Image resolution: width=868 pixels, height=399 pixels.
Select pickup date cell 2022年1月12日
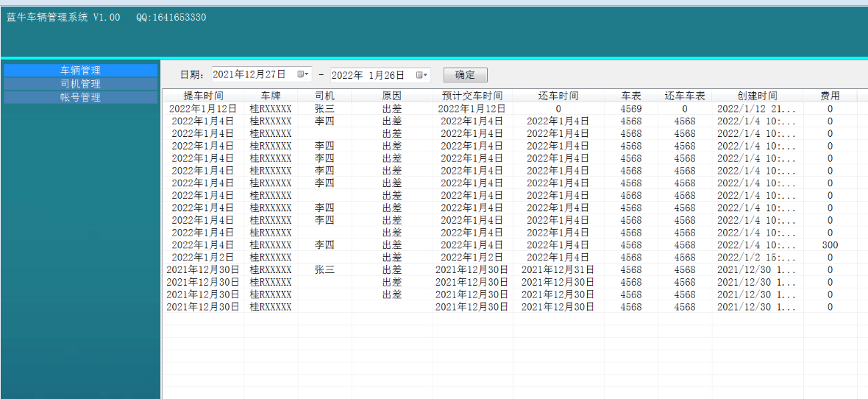point(203,109)
